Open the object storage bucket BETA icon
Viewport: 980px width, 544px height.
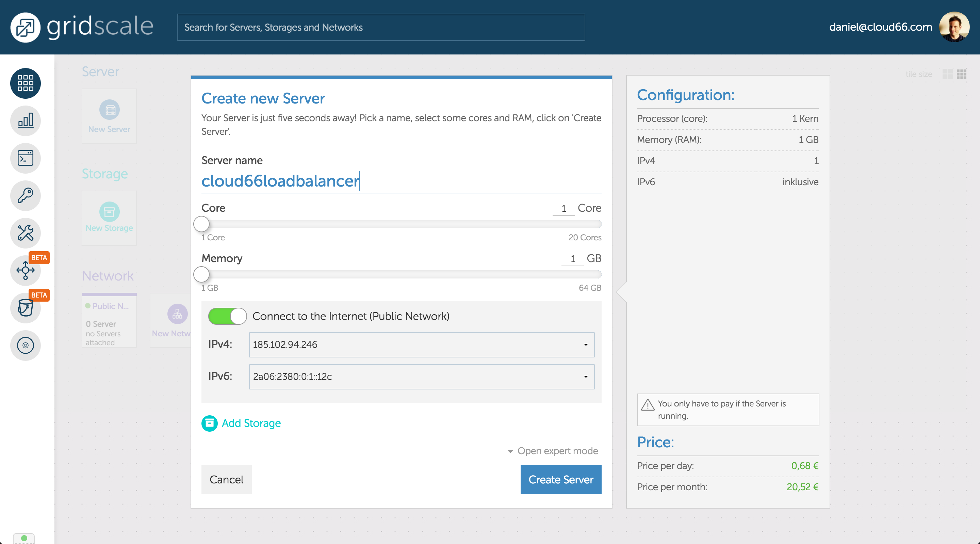coord(26,308)
